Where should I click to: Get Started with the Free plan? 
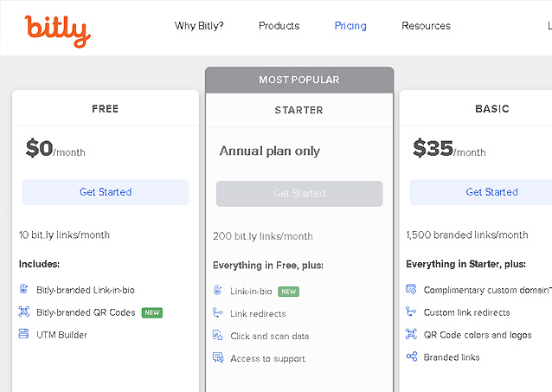point(106,192)
